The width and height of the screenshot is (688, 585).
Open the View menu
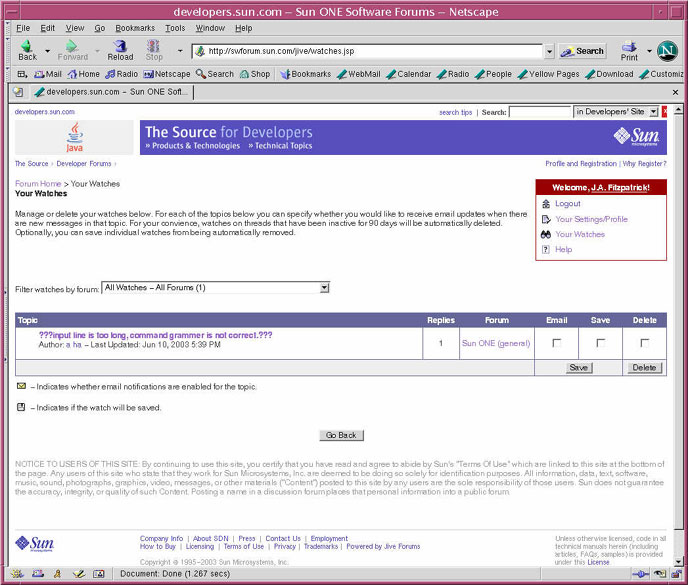(x=75, y=28)
